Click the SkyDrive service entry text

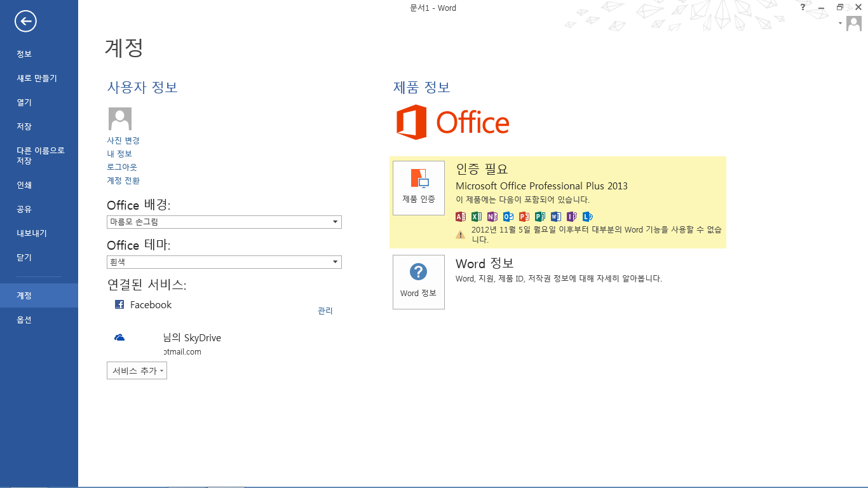[192, 338]
